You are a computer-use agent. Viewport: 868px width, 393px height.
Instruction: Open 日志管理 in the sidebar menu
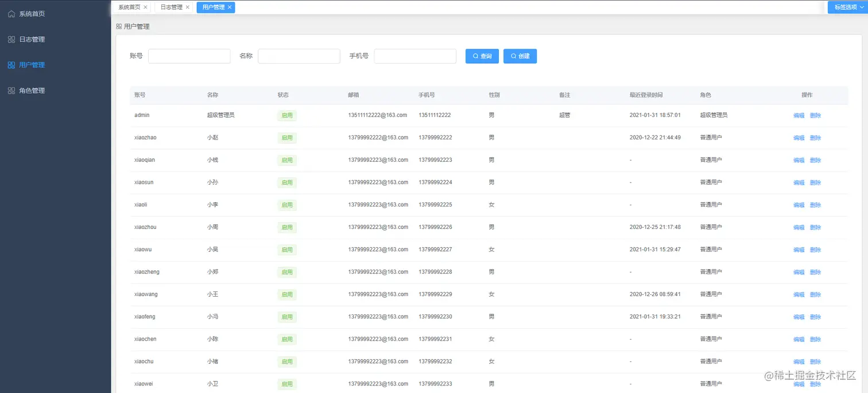click(32, 40)
